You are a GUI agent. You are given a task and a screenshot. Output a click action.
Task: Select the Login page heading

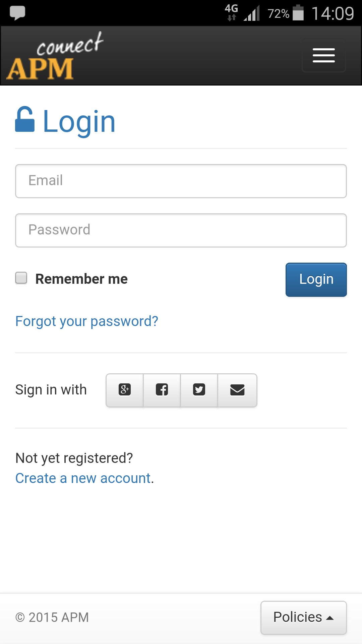79,121
